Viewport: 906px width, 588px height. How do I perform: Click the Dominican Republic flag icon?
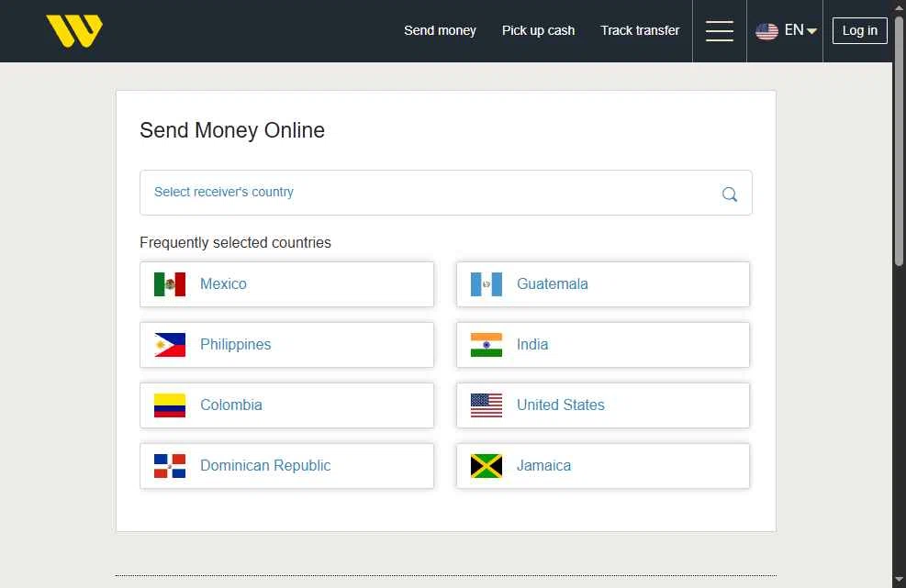tap(170, 466)
